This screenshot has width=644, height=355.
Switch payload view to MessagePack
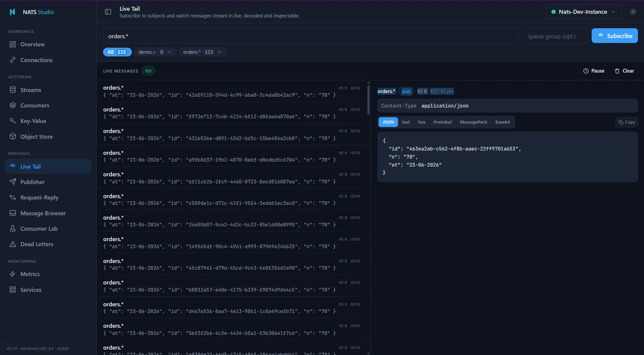point(473,122)
